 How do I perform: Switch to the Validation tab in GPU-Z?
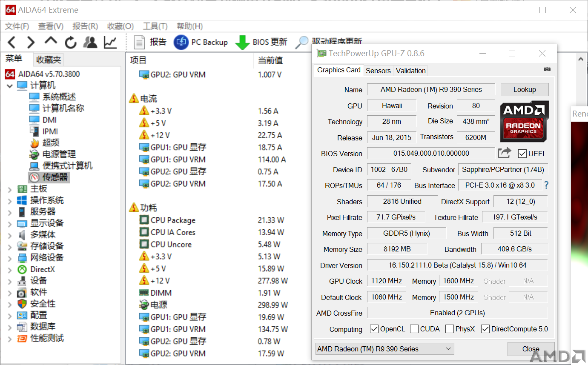click(410, 71)
